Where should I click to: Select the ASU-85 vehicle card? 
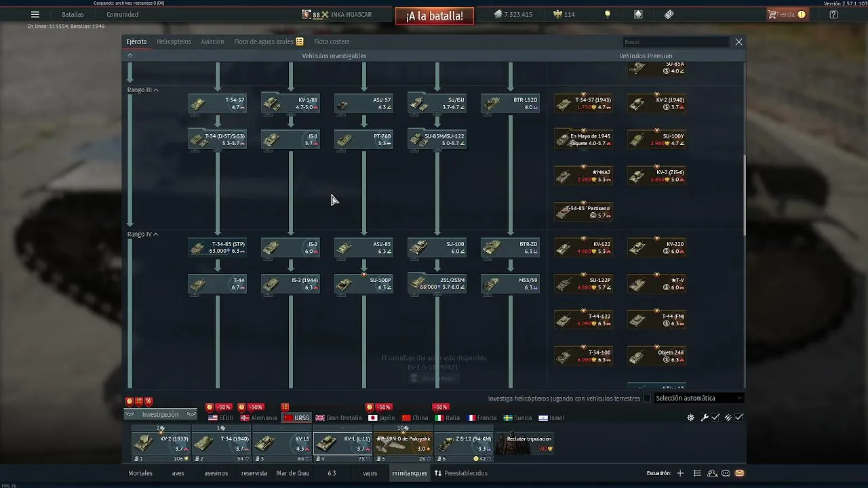(364, 247)
